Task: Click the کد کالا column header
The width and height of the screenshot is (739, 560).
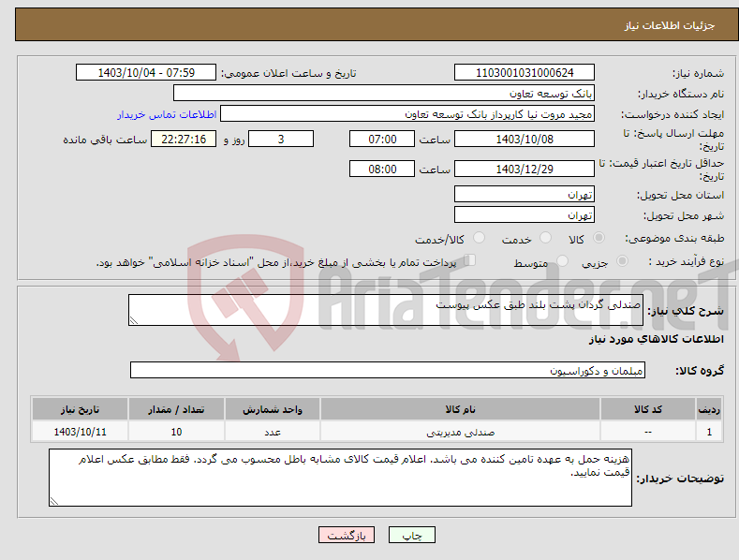Action: click(648, 409)
